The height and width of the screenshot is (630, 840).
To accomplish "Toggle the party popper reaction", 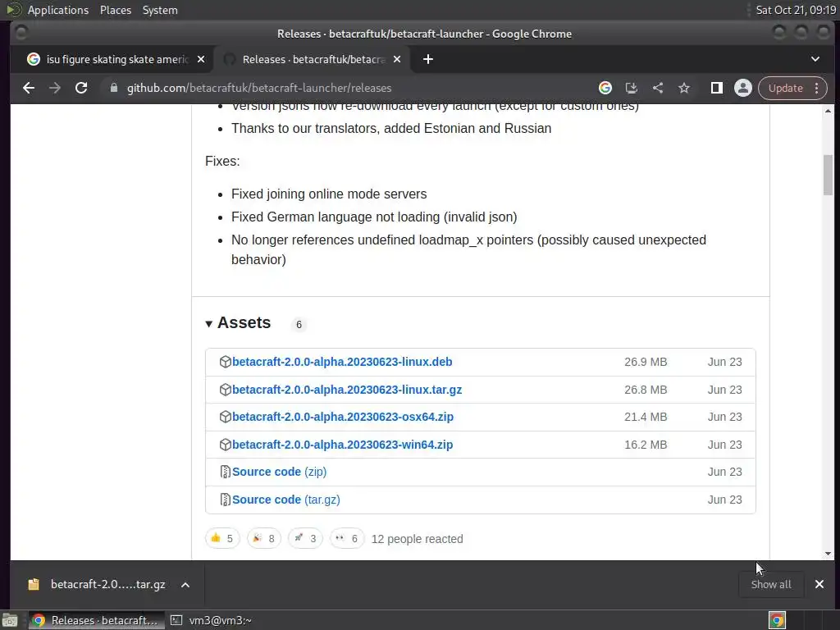I will click(x=264, y=538).
